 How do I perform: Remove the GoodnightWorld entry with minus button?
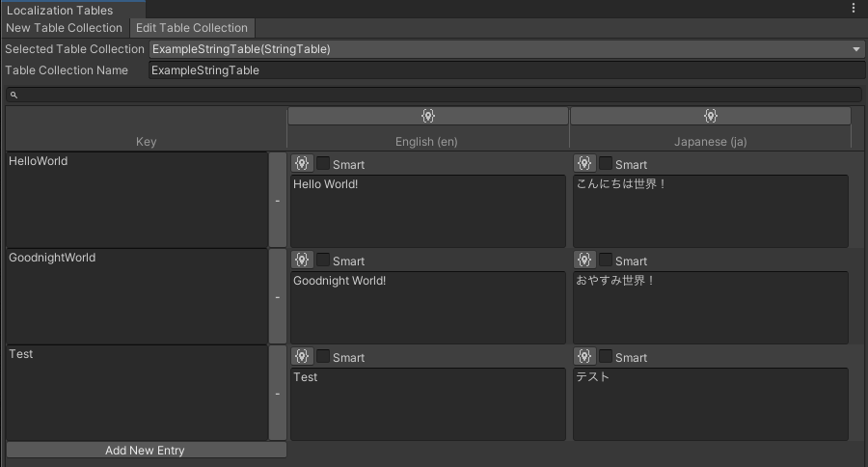(278, 297)
